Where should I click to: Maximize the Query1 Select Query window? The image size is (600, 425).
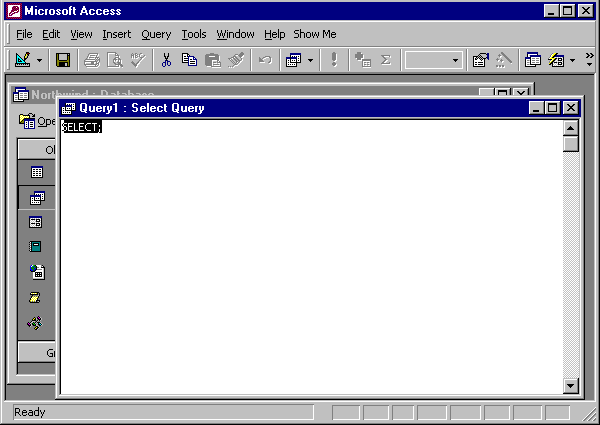point(552,108)
